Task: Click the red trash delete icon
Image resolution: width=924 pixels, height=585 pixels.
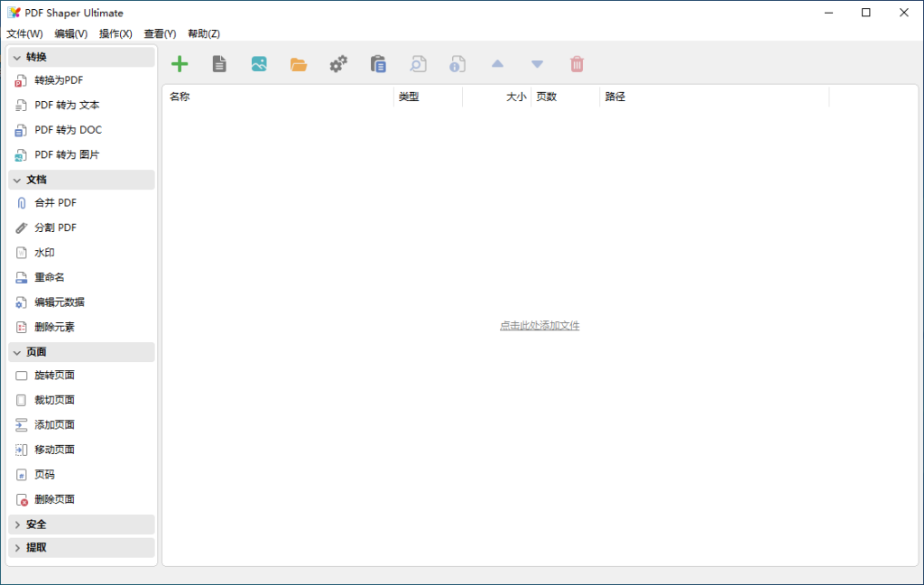Action: pyautogui.click(x=577, y=64)
